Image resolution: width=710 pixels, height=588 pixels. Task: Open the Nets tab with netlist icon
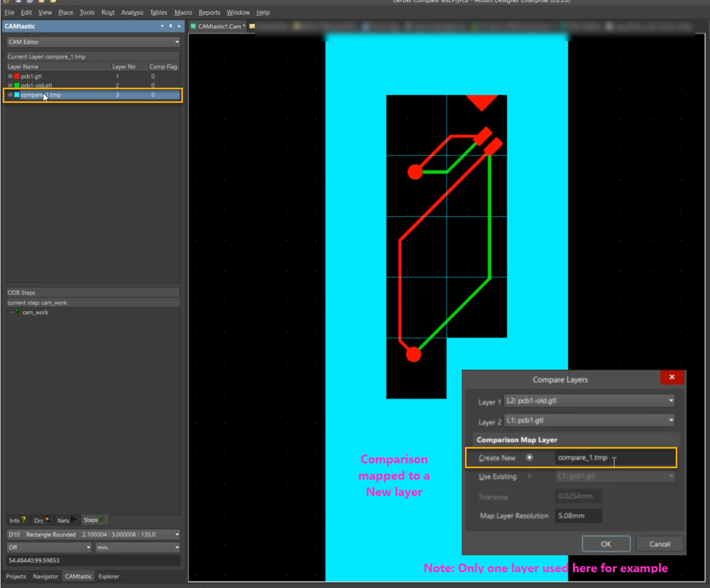coord(66,520)
